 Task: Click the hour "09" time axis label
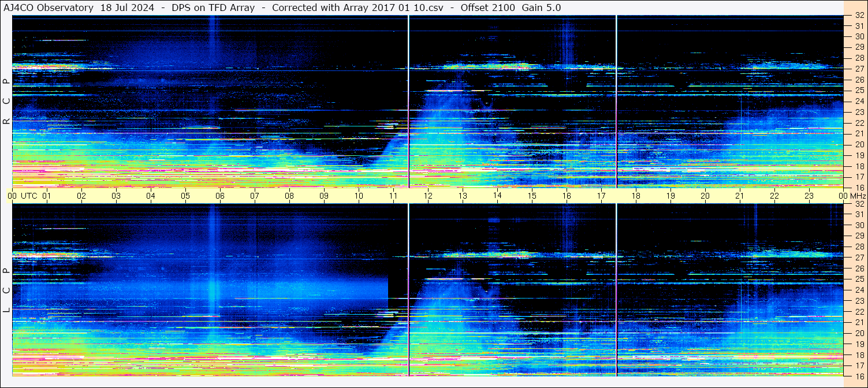click(324, 196)
